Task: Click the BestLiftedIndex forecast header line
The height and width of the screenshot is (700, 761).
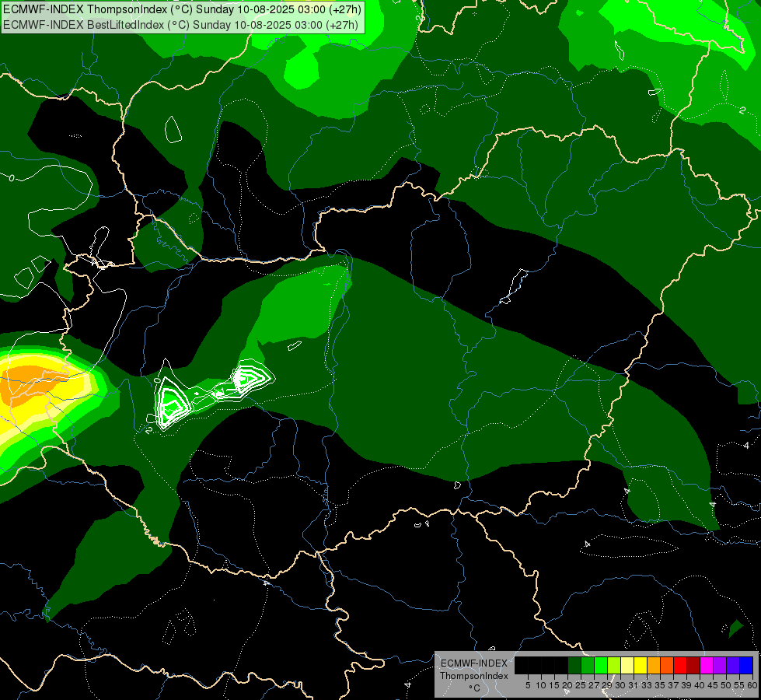Action: click(x=180, y=25)
